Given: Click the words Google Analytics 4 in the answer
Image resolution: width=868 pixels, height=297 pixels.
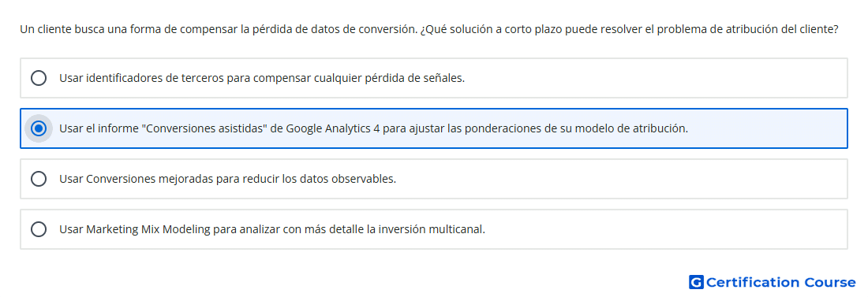Looking at the screenshot, I should pos(333,128).
